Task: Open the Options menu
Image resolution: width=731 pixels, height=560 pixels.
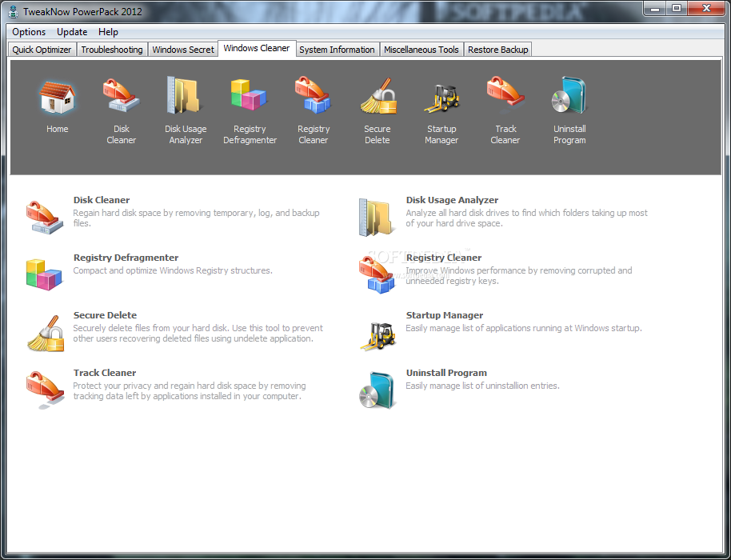Action: tap(29, 32)
